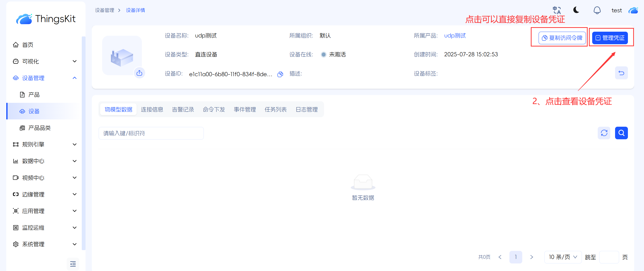The height and width of the screenshot is (271, 644).
Task: Go to next page arrow
Action: point(532,257)
